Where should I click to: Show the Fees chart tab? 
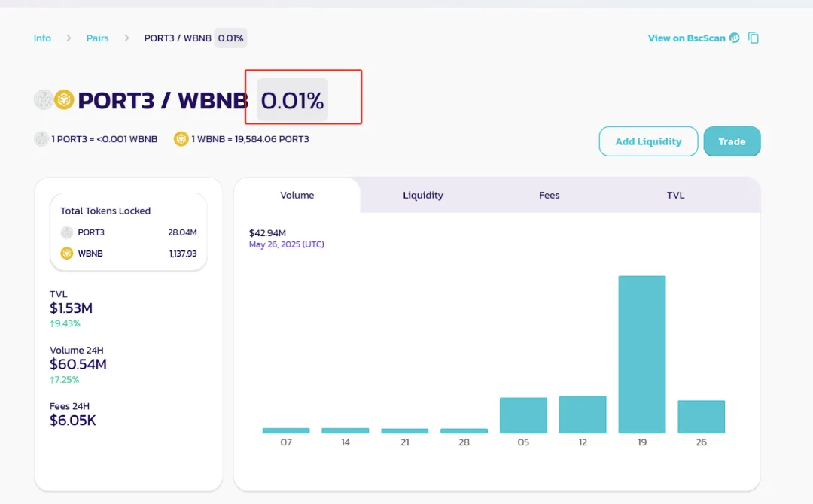pyautogui.click(x=549, y=196)
